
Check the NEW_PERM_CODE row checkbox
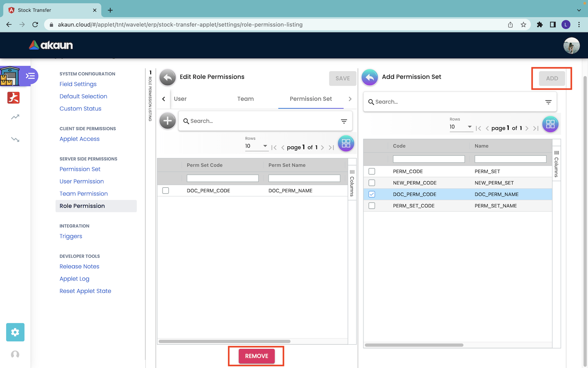[372, 183]
